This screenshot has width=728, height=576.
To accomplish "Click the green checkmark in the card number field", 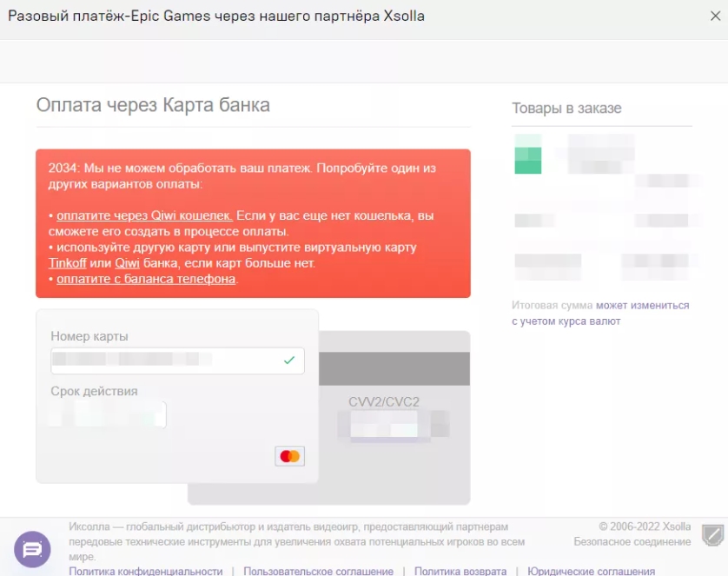I will tap(289, 360).
